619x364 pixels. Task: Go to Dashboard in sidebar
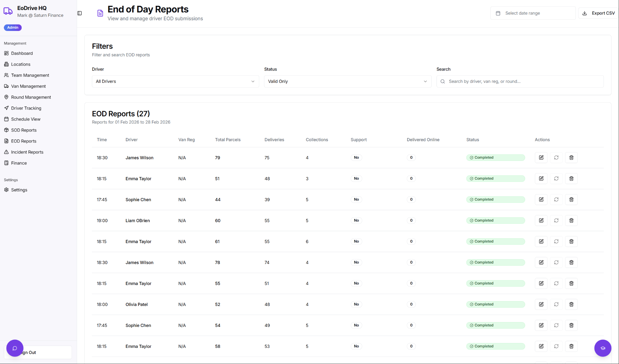(22, 54)
